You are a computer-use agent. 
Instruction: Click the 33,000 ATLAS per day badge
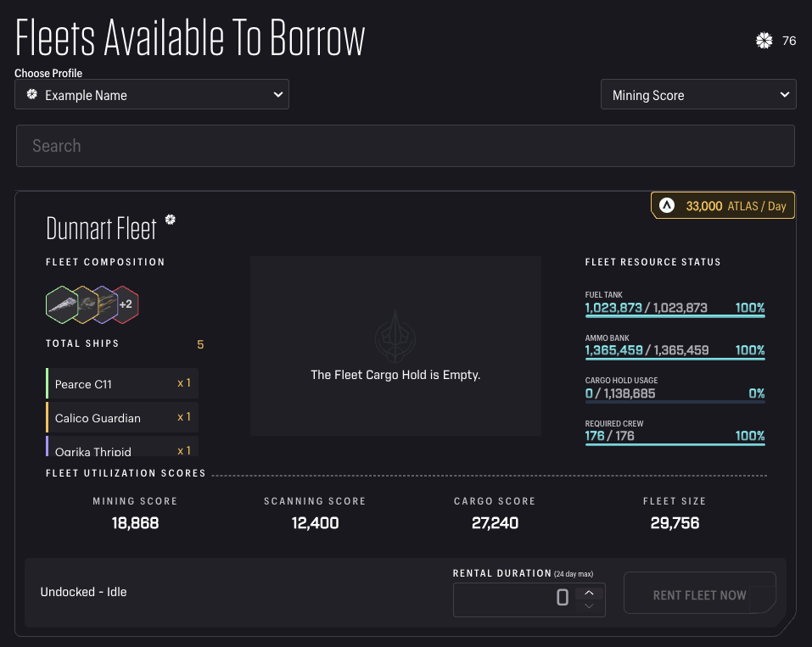point(722,204)
